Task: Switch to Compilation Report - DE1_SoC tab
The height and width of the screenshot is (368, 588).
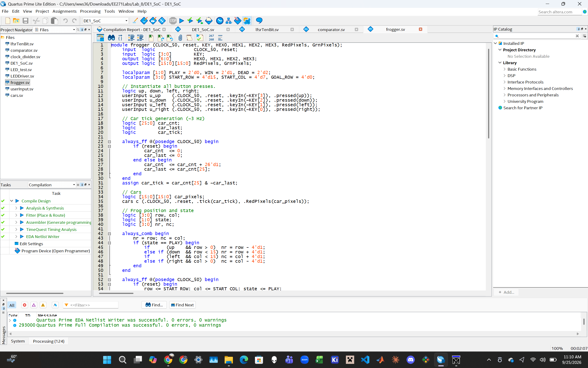Action: tap(131, 29)
